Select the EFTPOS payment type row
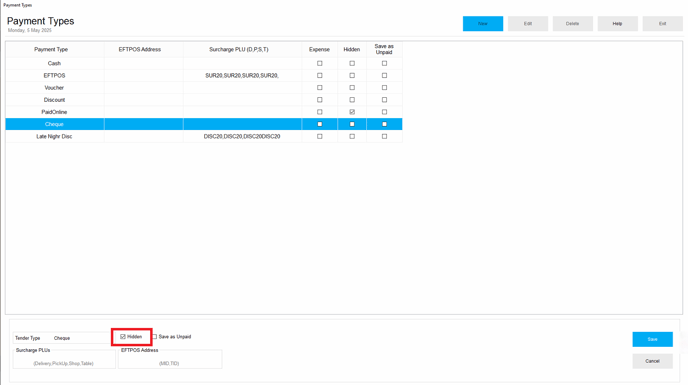Screen dimensions: 688x385 click(204, 76)
